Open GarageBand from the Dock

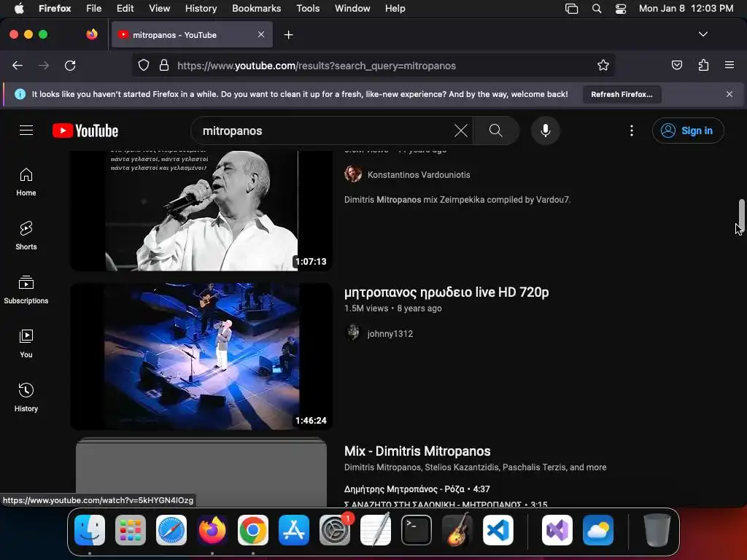coord(457,530)
